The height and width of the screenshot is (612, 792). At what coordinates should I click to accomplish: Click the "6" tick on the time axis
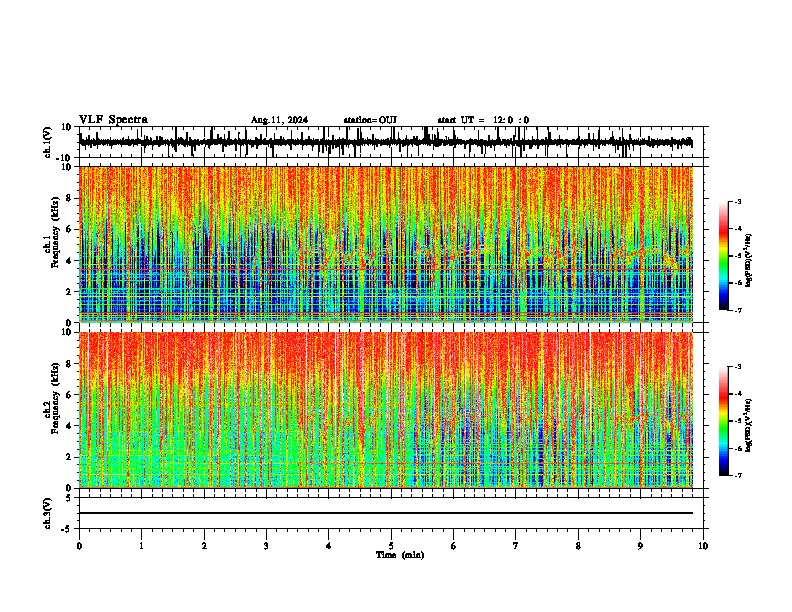(x=454, y=546)
